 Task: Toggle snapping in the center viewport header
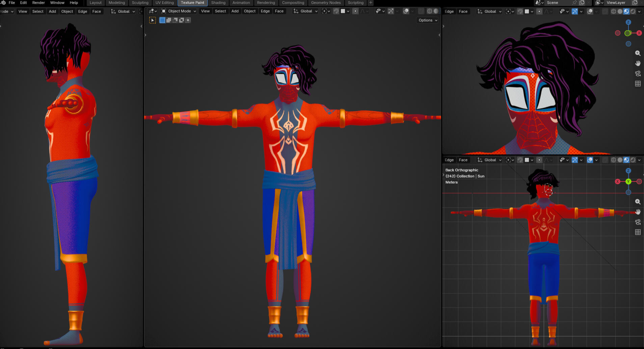pyautogui.click(x=336, y=11)
